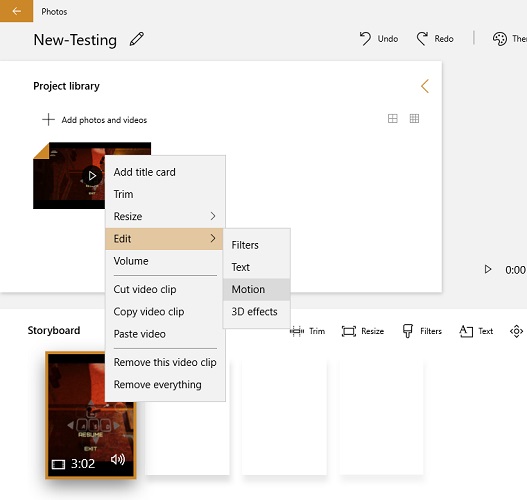Viewport: 527px width, 500px height.
Task: Play the video preview
Action: click(x=488, y=269)
